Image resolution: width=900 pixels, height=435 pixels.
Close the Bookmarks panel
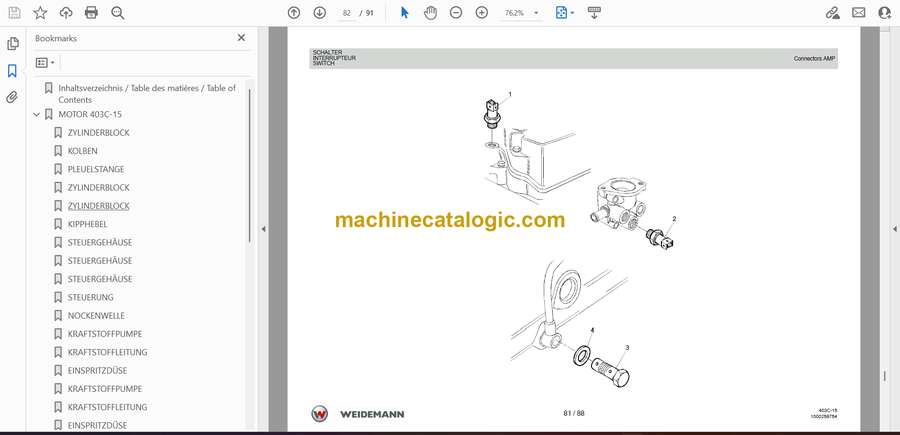click(x=241, y=37)
